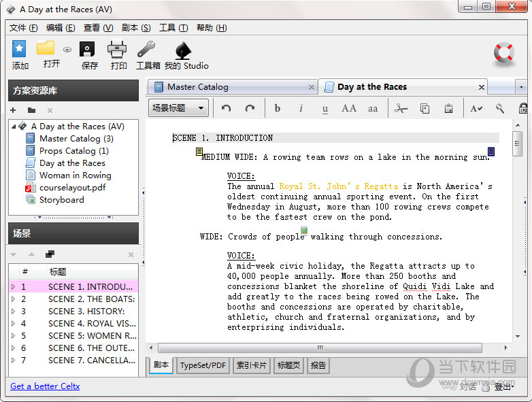Toggle underline formatting
Image resolution: width=532 pixels, height=402 pixels.
[325, 109]
